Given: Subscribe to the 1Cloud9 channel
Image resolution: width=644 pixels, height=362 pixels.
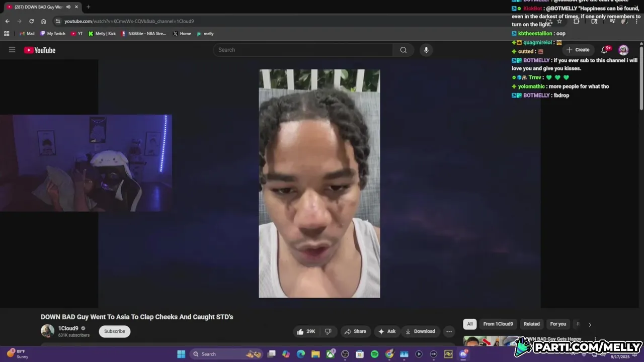Looking at the screenshot, I should click(115, 331).
